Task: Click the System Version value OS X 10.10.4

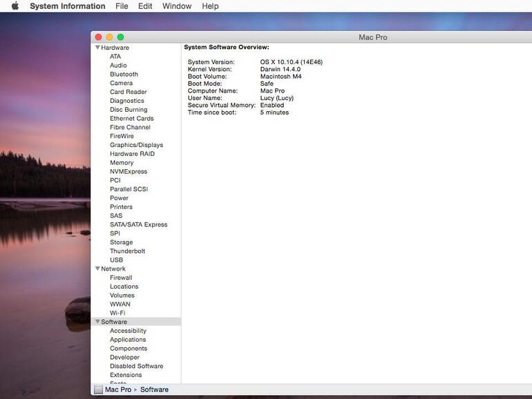Action: 292,62
